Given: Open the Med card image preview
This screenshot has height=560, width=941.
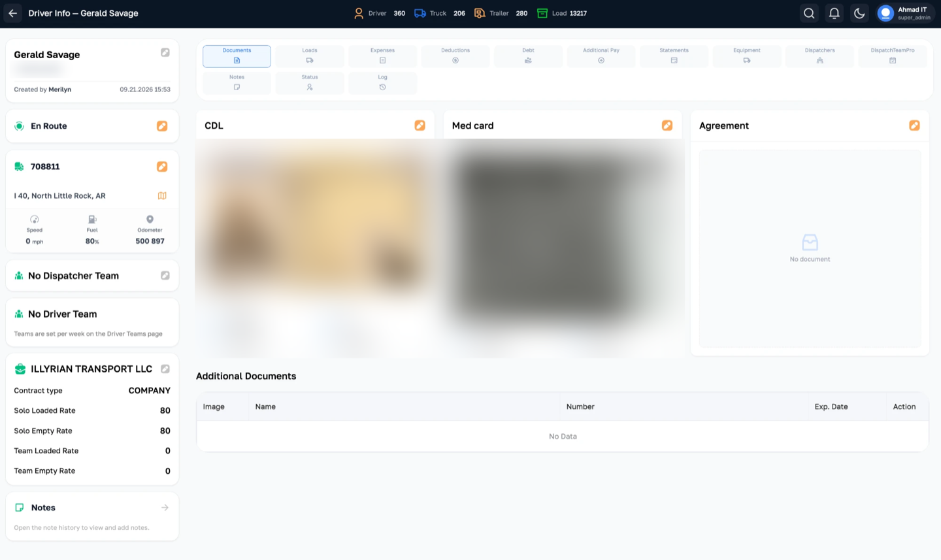Looking at the screenshot, I should [x=563, y=247].
